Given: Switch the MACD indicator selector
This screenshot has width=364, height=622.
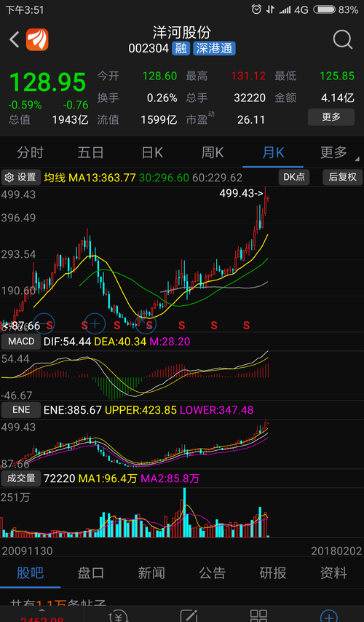Looking at the screenshot, I should [x=21, y=342].
